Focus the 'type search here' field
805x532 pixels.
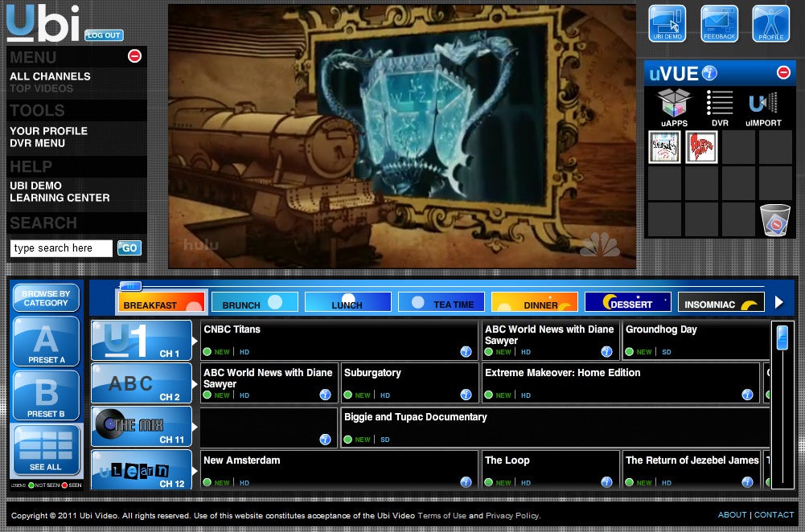[61, 248]
